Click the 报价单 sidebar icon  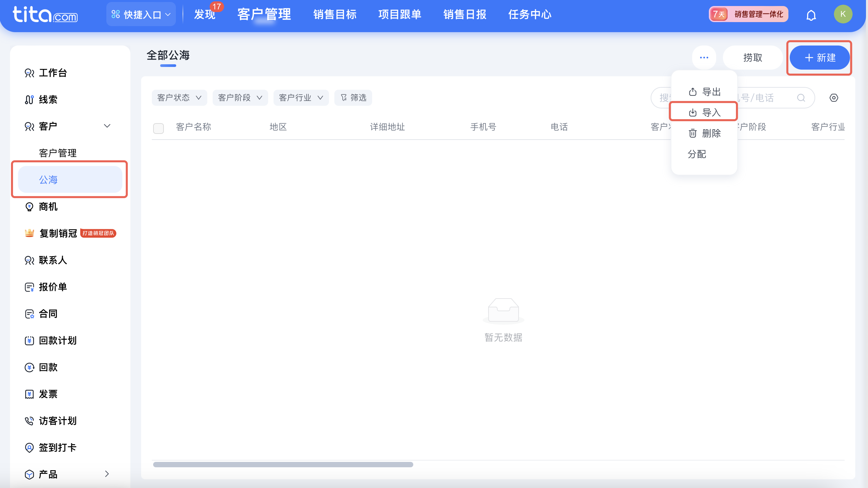pos(29,287)
